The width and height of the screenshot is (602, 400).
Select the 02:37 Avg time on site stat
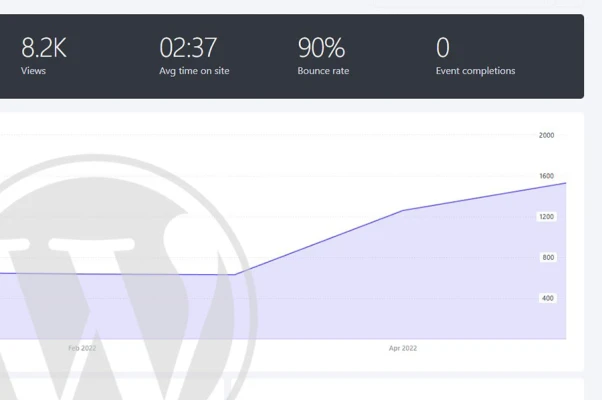(194, 56)
